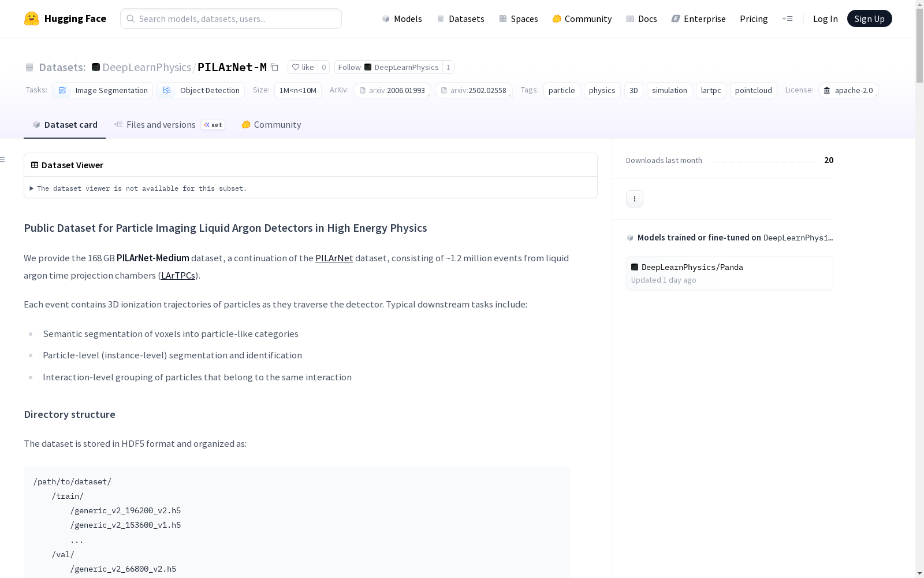Click the Datasets database icon beside title

[29, 68]
